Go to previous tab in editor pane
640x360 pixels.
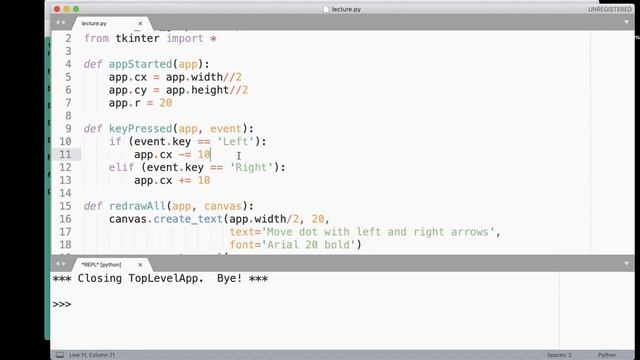(x=58, y=22)
